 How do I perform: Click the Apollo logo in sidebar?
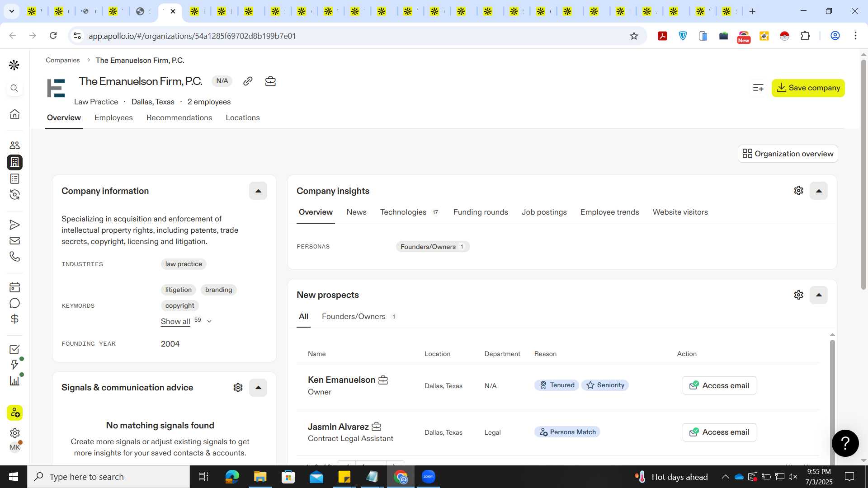tap(14, 65)
